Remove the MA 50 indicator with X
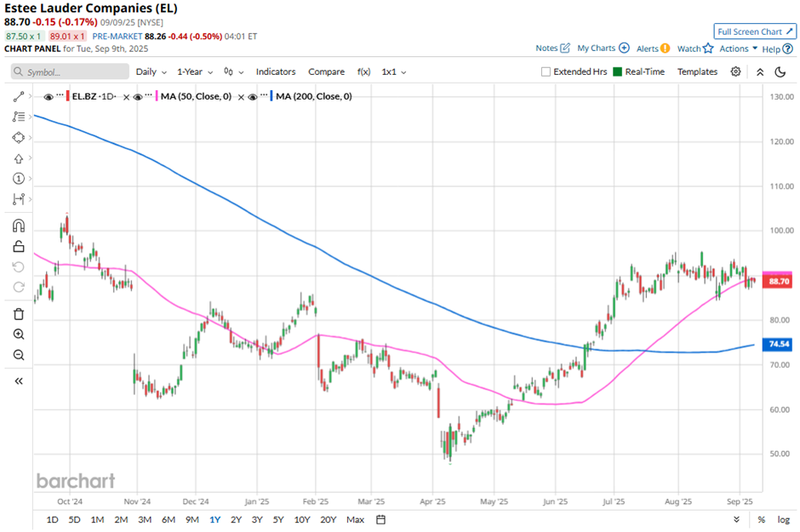Screen dimensions: 800x532 click(241, 97)
